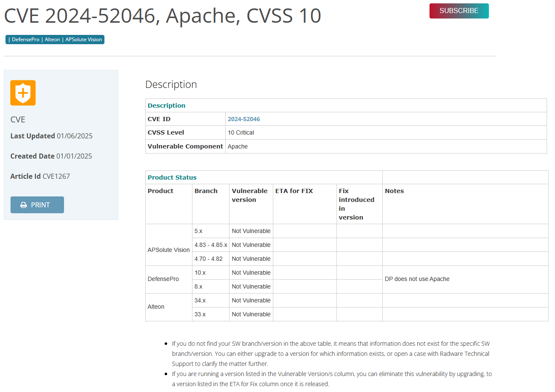Image resolution: width=555 pixels, height=392 pixels.
Task: Click the 'Created Date 01/01/2025' text
Action: tap(51, 156)
